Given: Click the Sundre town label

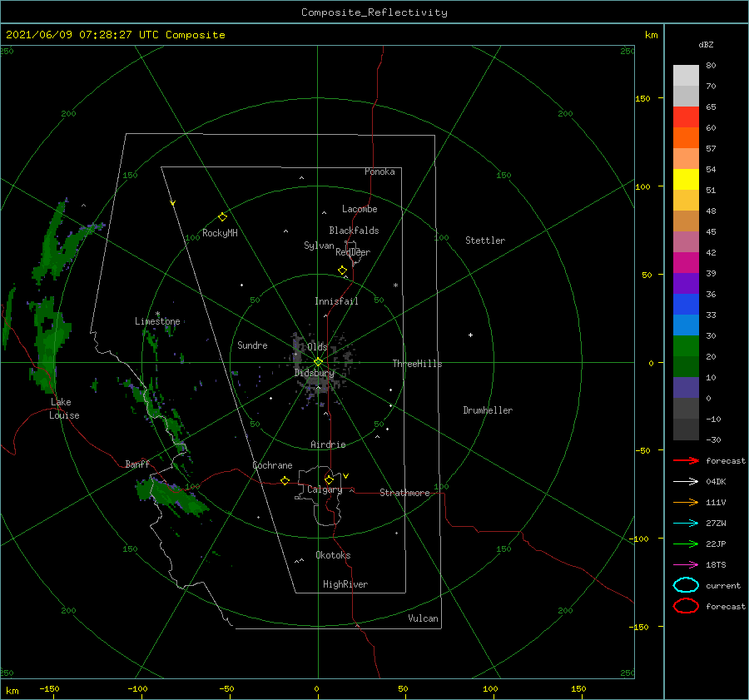Looking at the screenshot, I should [x=253, y=345].
